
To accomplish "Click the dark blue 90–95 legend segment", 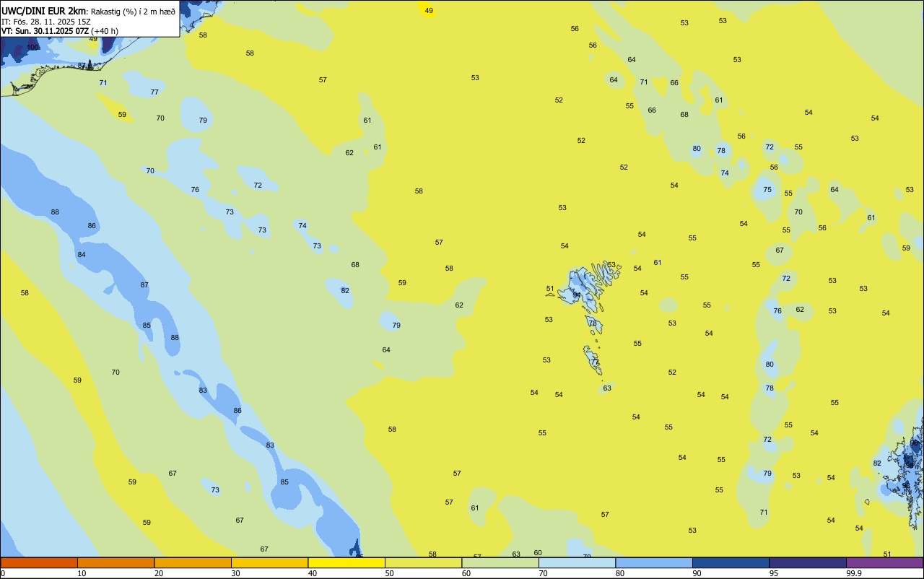I will pyautogui.click(x=731, y=562).
